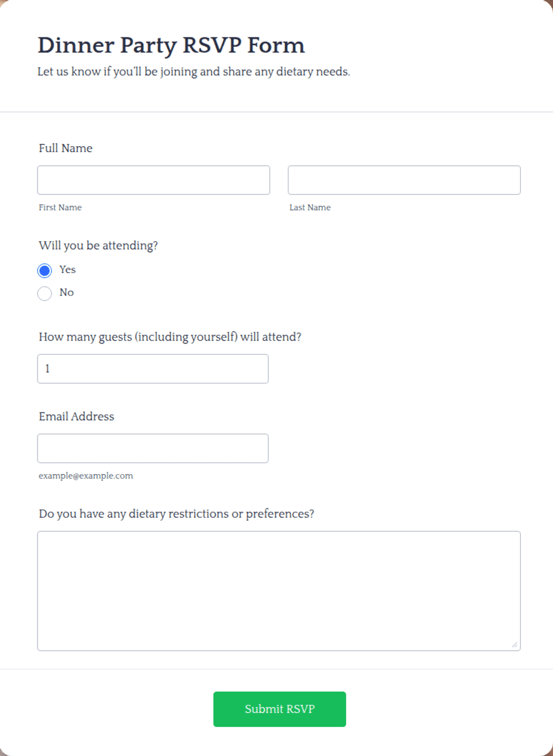The height and width of the screenshot is (756, 553).
Task: Click the guest count field showing 1
Action: point(153,368)
